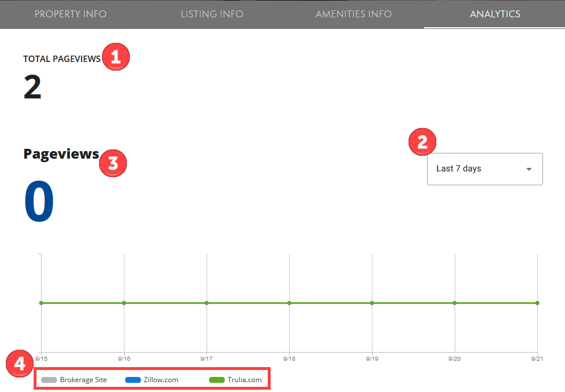This screenshot has height=392, width=565.
Task: Open the Amenities Info tab
Action: (353, 14)
